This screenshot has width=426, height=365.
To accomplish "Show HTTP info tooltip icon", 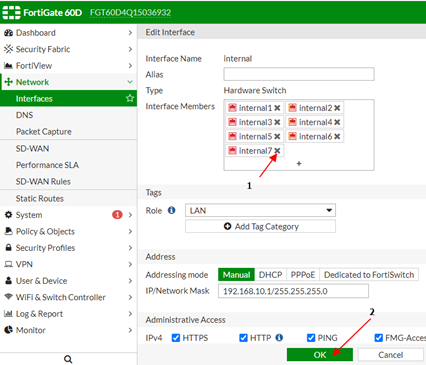I will (x=279, y=338).
